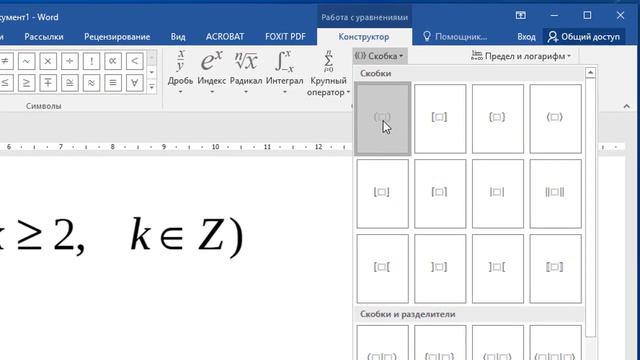Choose the angle brackets template
640x360 pixels.
pyautogui.click(x=555, y=119)
